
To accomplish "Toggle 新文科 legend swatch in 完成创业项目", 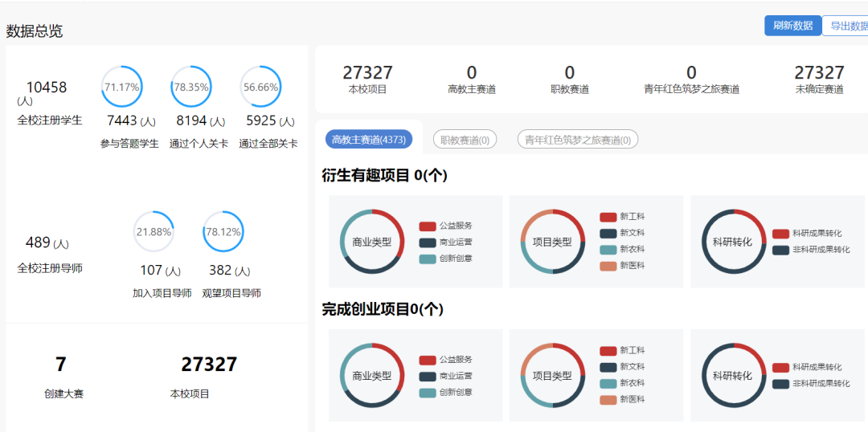I will click(608, 367).
